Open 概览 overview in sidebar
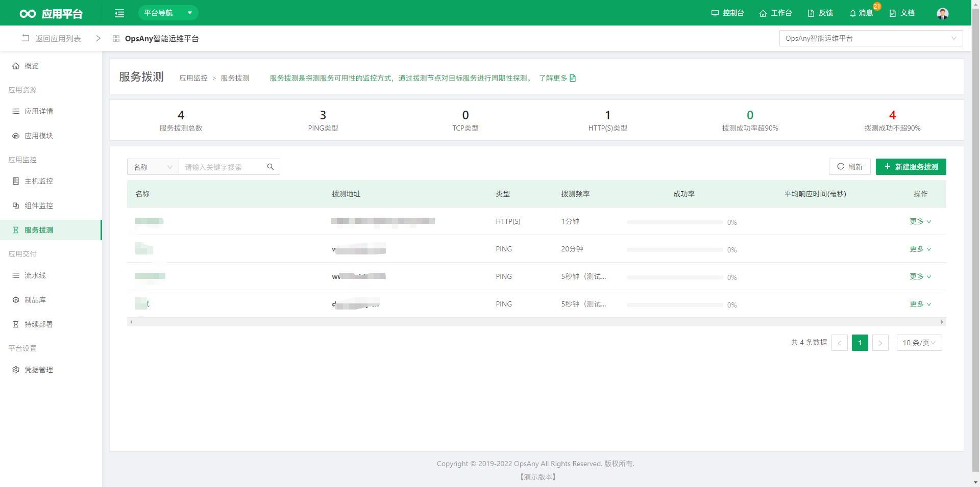 (x=51, y=66)
